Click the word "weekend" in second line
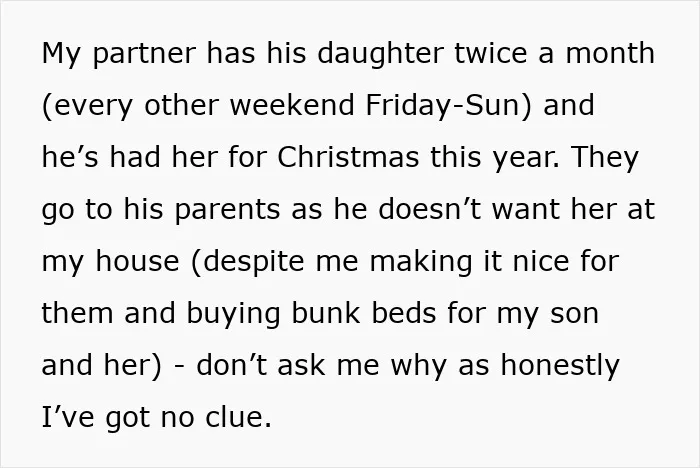The width and height of the screenshot is (700, 468). point(292,104)
